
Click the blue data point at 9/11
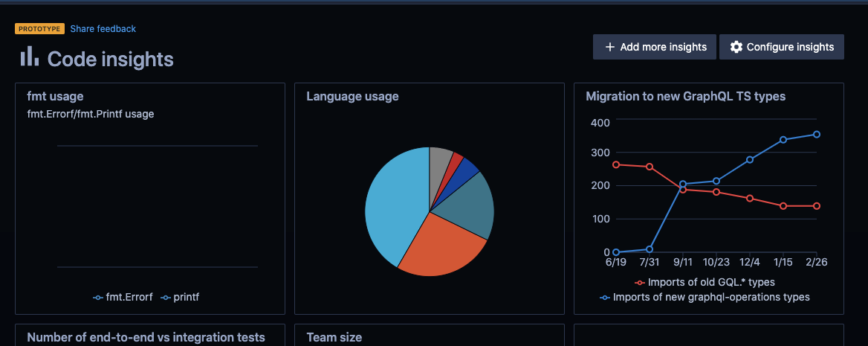coord(682,184)
